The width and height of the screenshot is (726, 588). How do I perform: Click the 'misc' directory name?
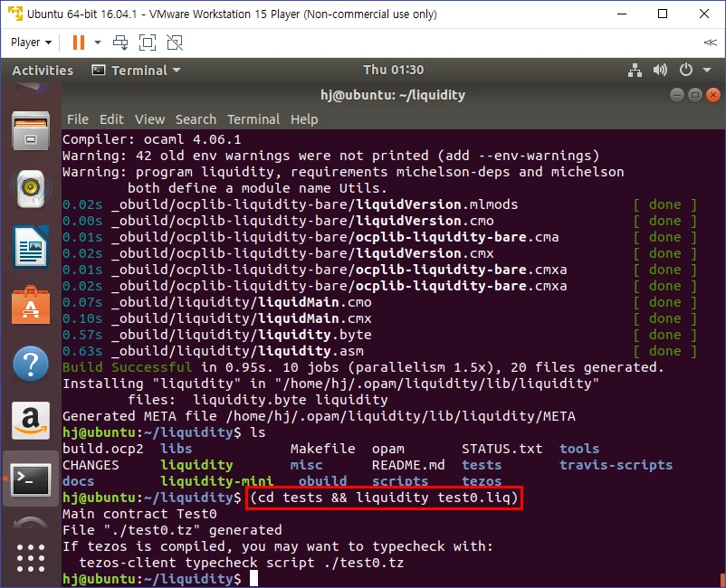307,465
